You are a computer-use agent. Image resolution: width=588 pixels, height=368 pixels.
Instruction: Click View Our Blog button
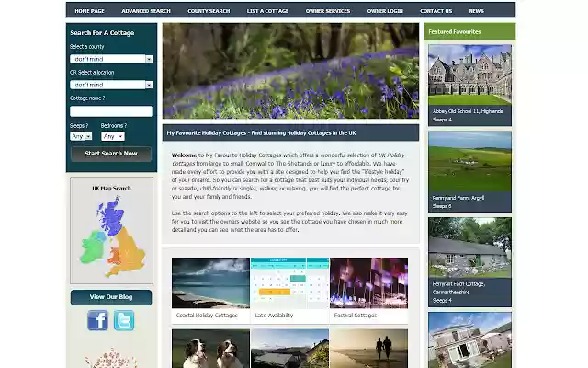tap(111, 297)
